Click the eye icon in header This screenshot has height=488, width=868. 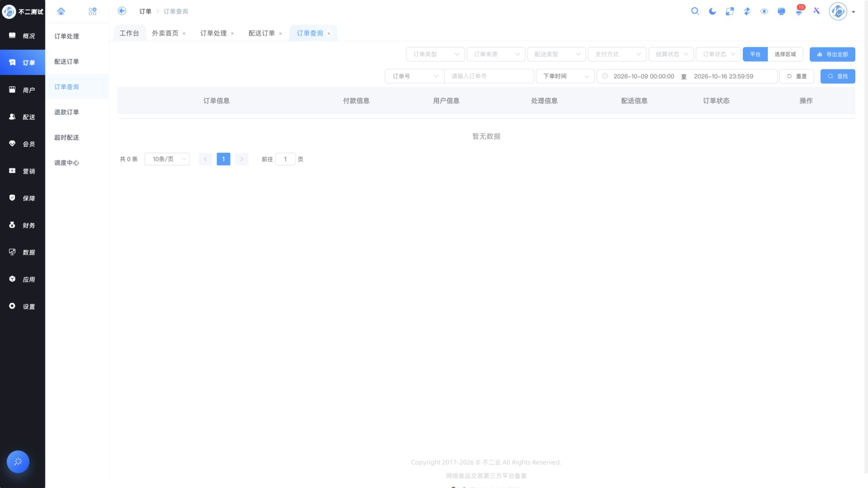click(764, 11)
